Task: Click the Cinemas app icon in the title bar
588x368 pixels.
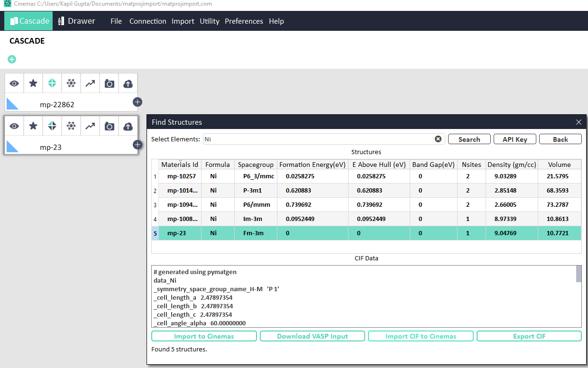Action: pyautogui.click(x=7, y=4)
